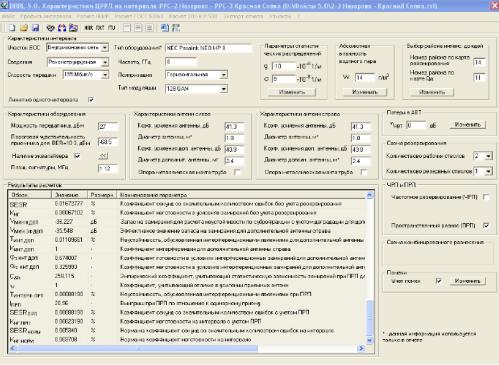The image size is (499, 365).
Task: Open the Сведения dropdown list
Action: tap(105, 62)
